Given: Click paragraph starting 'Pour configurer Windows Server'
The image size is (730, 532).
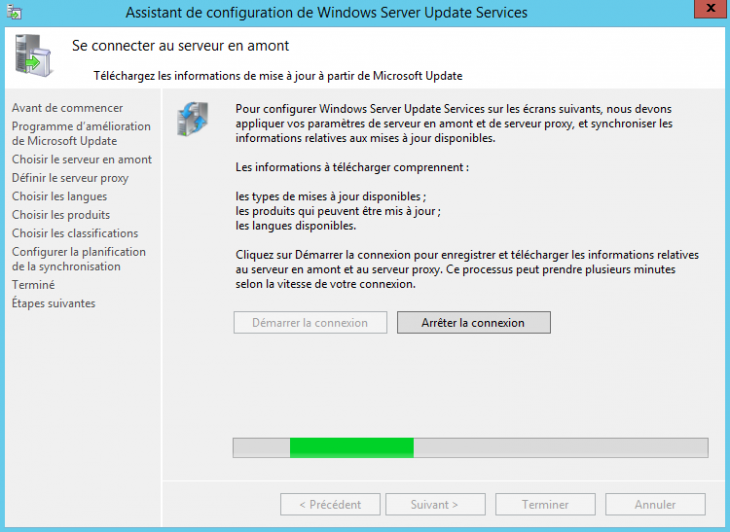Looking at the screenshot, I should (454, 123).
